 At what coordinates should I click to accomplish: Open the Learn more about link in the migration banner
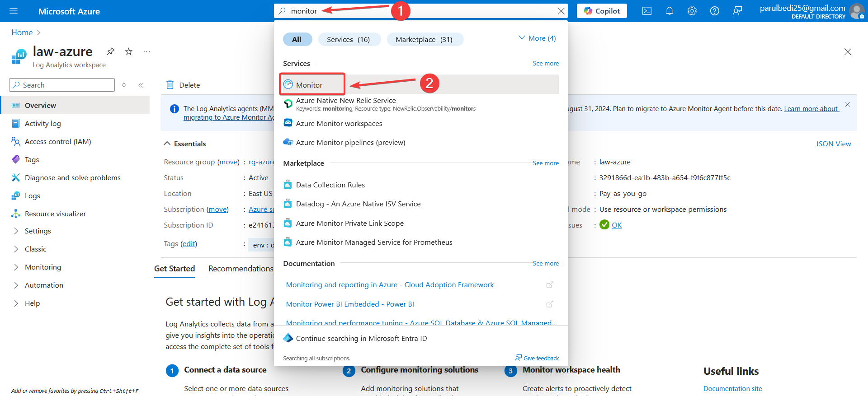[811, 108]
